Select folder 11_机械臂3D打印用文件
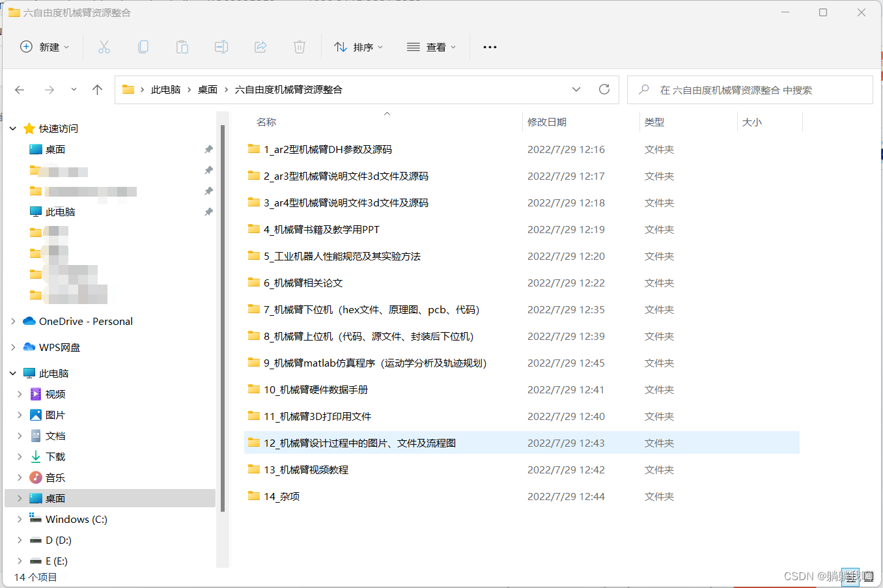The height and width of the screenshot is (588, 883). coord(522,416)
